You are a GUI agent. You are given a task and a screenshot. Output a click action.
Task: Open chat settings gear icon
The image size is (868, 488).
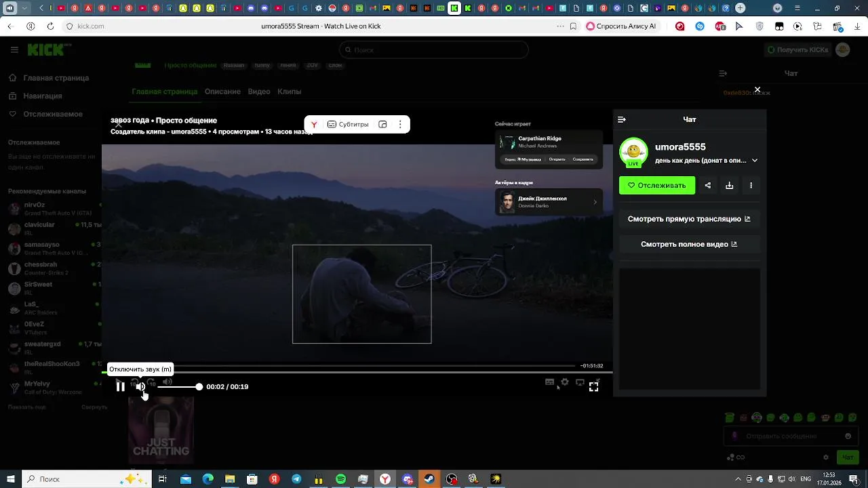click(x=825, y=457)
